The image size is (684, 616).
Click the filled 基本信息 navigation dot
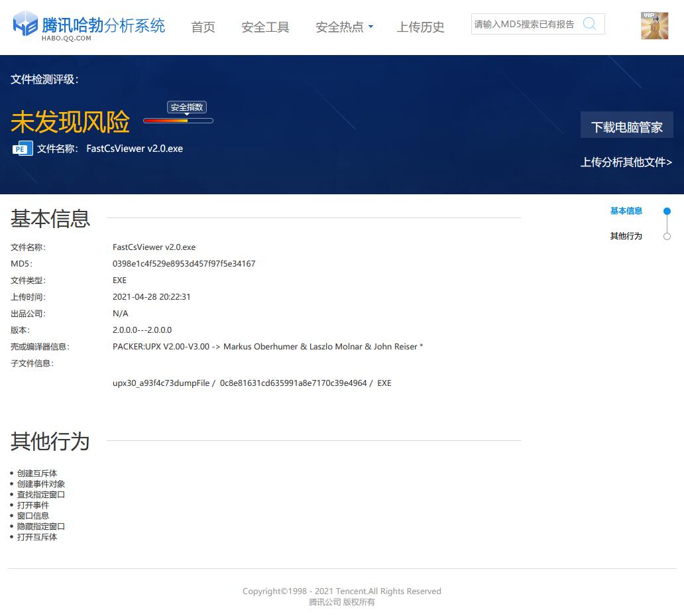667,212
